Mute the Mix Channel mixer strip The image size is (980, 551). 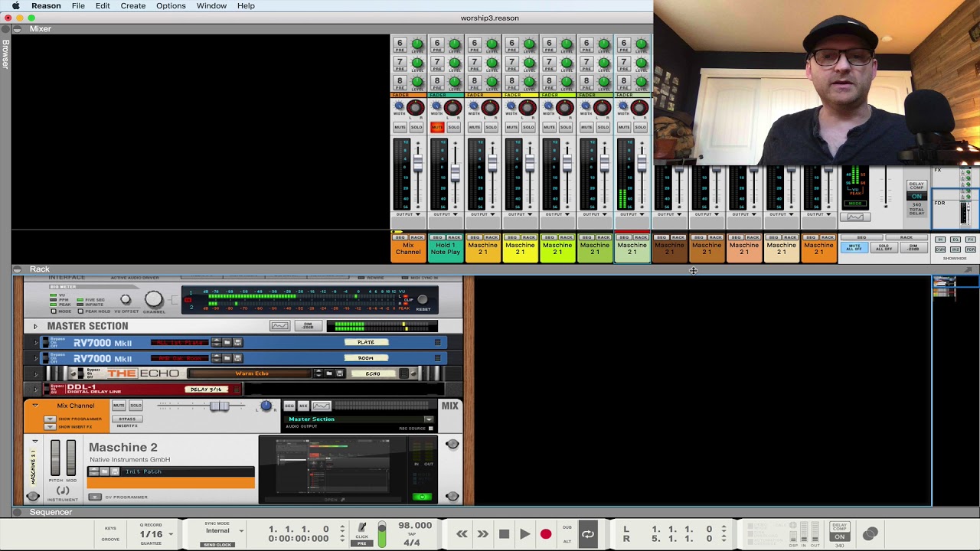[400, 127]
